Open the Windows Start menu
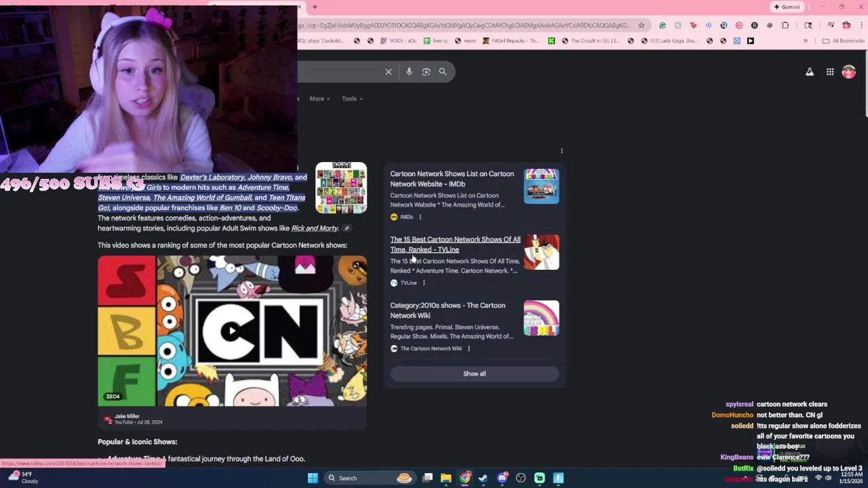868x488 pixels. [313, 478]
